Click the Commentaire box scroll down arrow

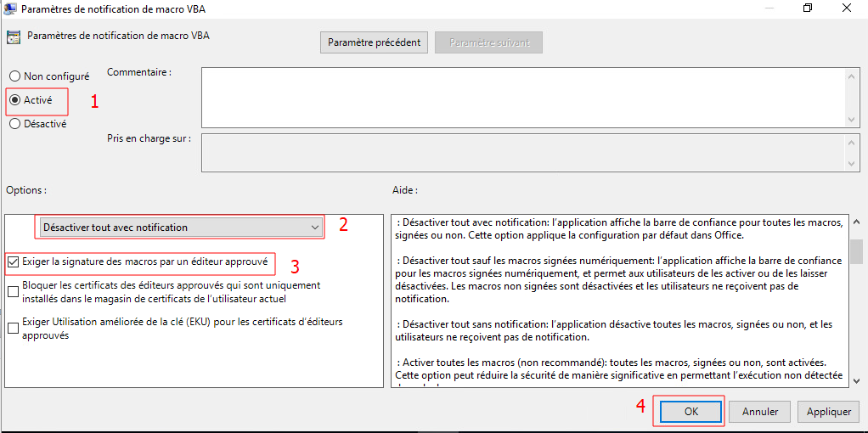click(x=853, y=119)
